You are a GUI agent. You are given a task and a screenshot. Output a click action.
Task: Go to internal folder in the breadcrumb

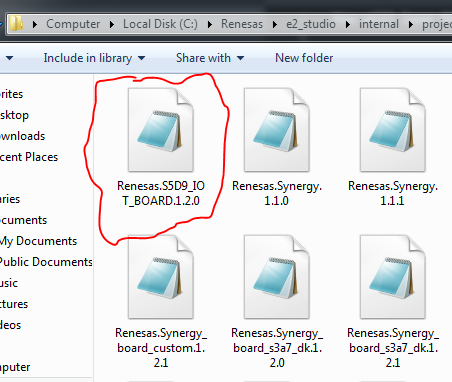[379, 24]
